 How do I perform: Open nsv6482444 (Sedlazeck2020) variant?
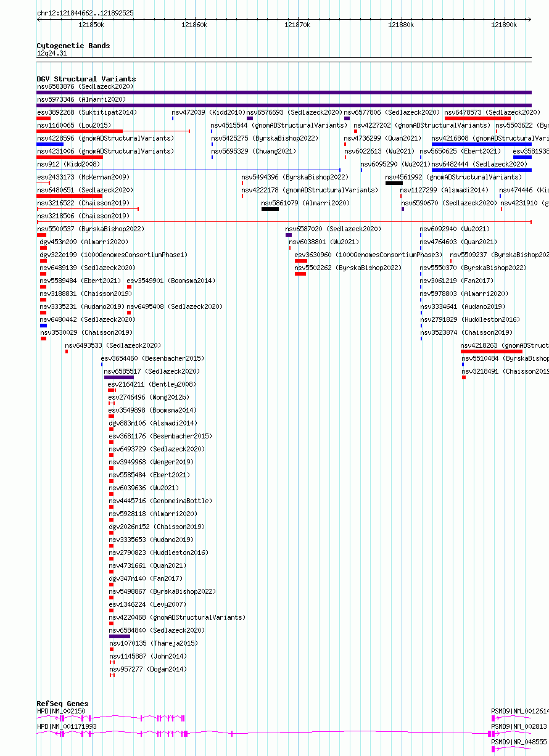coord(480,164)
